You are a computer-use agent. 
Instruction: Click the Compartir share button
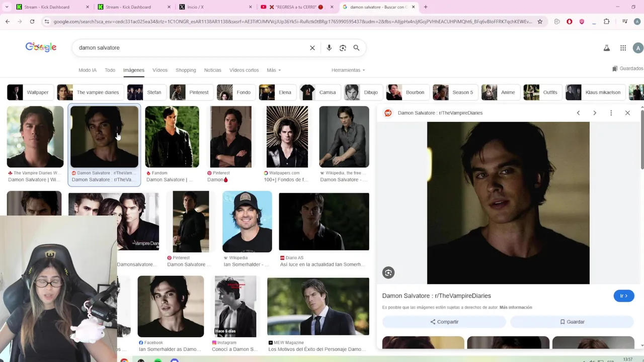[x=444, y=322]
